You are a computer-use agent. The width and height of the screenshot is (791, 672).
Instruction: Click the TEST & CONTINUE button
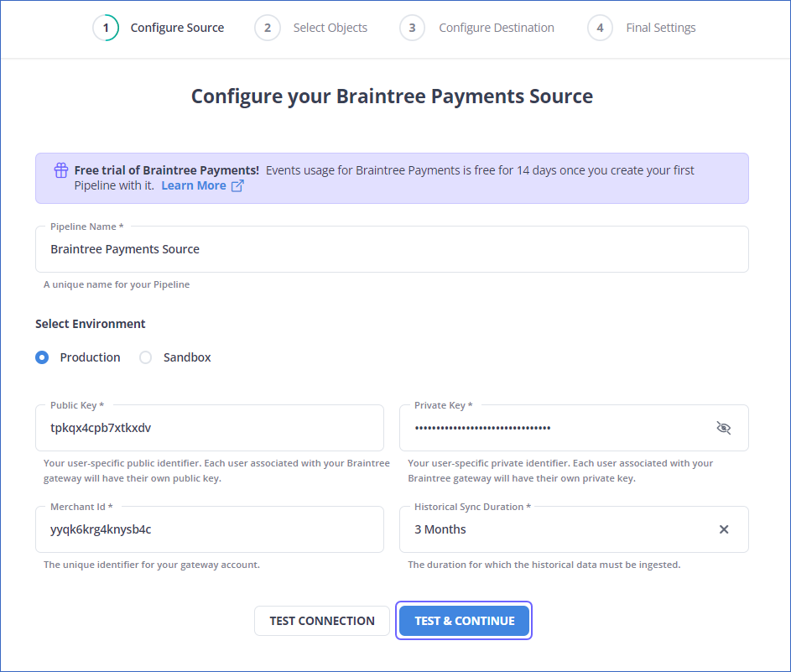click(464, 621)
